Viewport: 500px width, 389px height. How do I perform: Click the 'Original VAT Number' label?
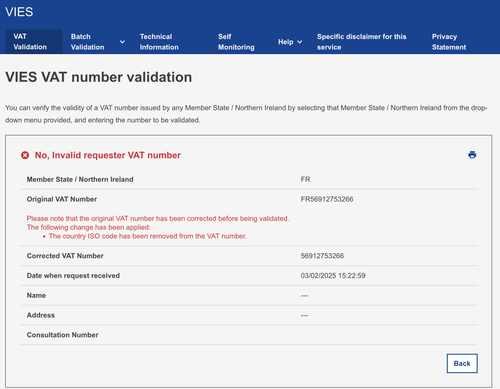click(62, 199)
